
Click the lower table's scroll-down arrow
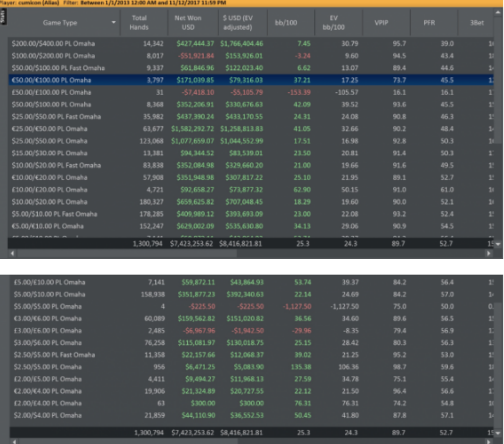click(498, 433)
